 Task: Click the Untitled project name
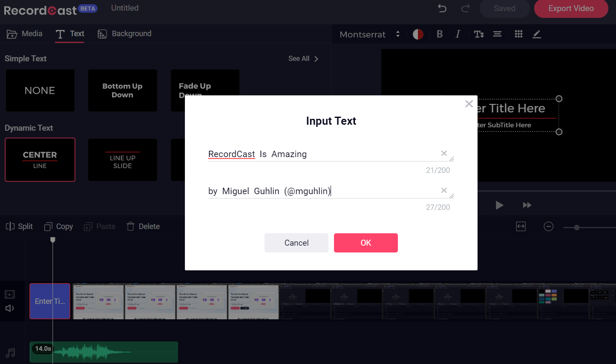(x=125, y=8)
